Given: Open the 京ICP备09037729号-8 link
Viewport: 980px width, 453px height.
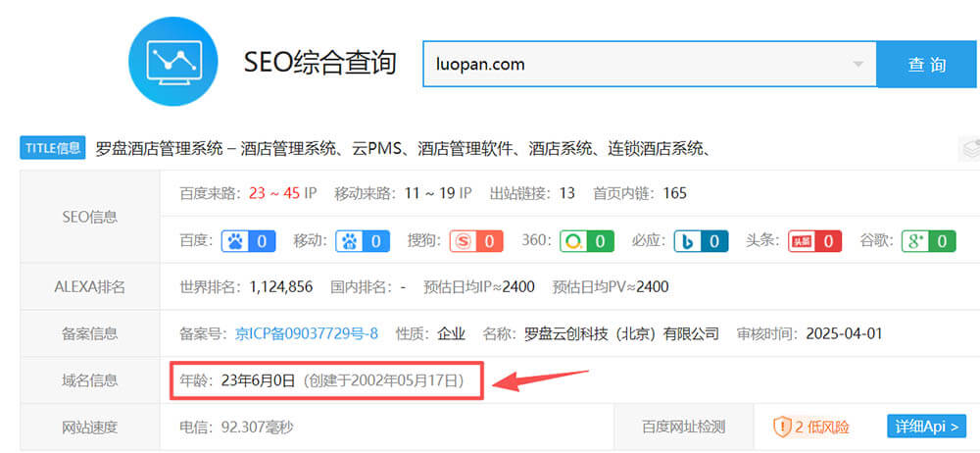Looking at the screenshot, I should [x=306, y=333].
